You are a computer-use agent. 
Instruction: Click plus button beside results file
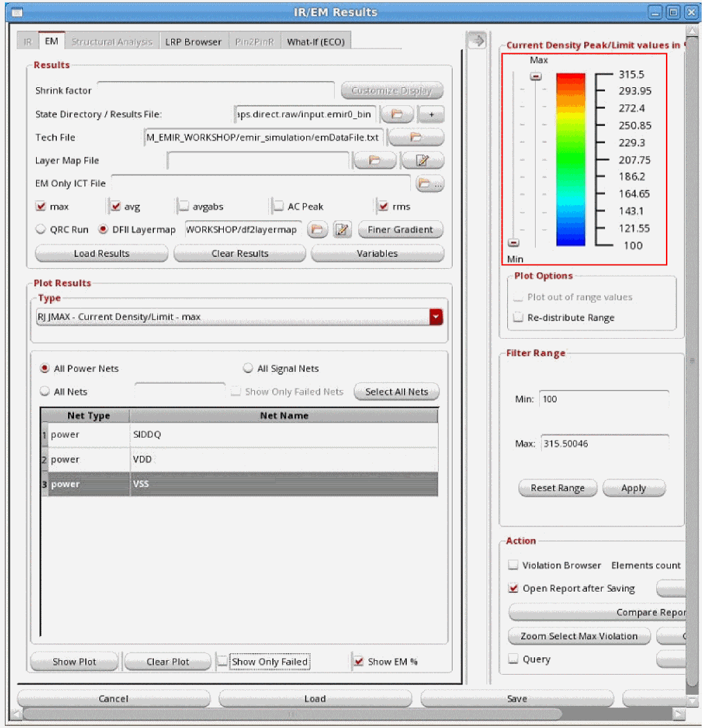(430, 114)
